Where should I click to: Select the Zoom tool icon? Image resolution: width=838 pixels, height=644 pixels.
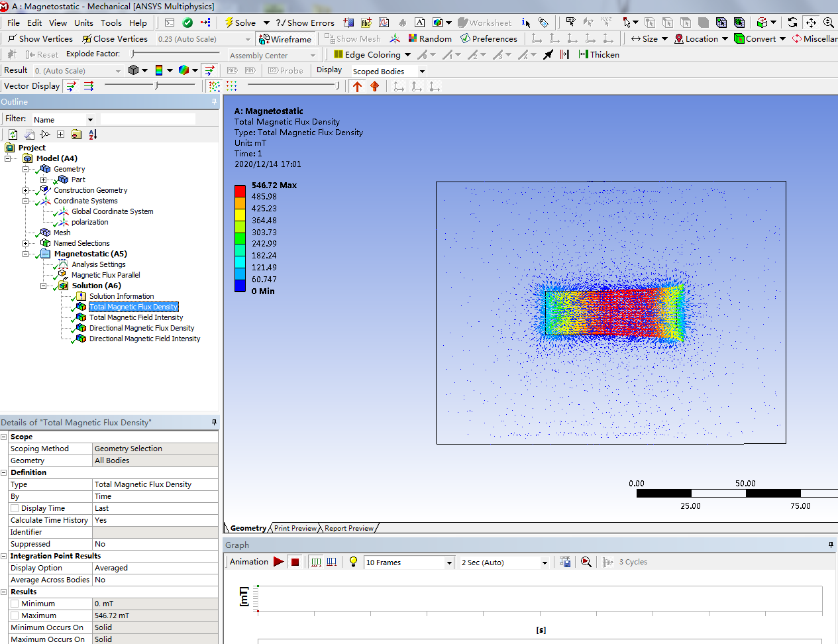coord(829,23)
